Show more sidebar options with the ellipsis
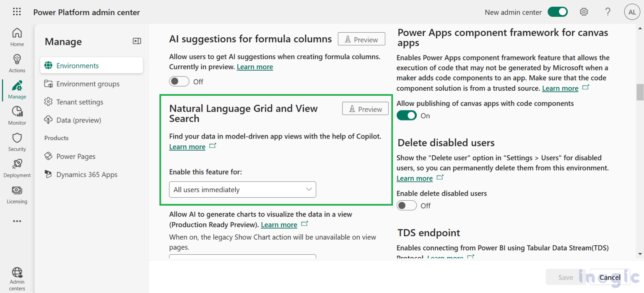This screenshot has height=293, width=644. pos(17,221)
